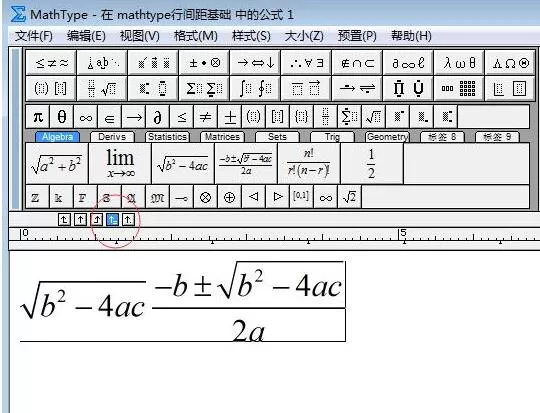Open the 大小(Z) menu
540x413 pixels.
(x=304, y=36)
